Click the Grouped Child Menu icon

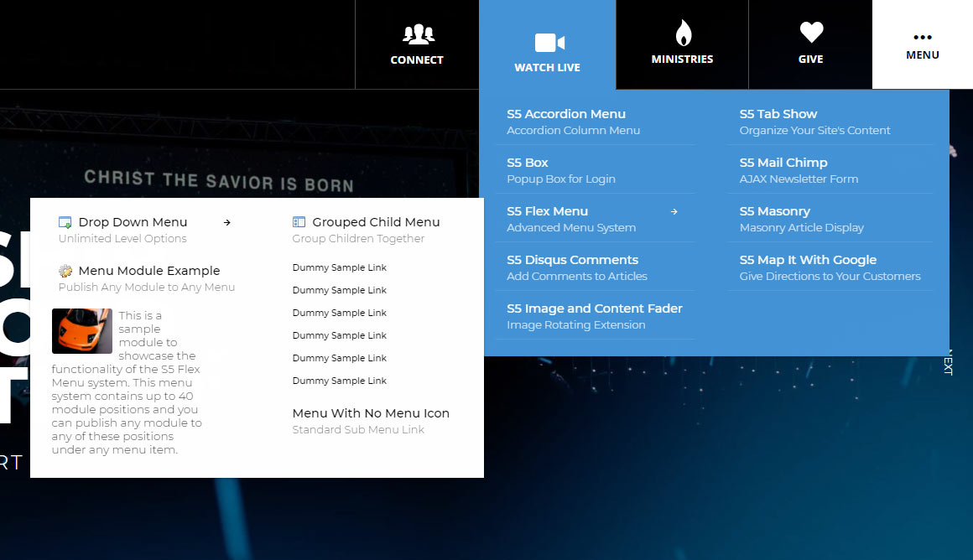click(x=299, y=222)
